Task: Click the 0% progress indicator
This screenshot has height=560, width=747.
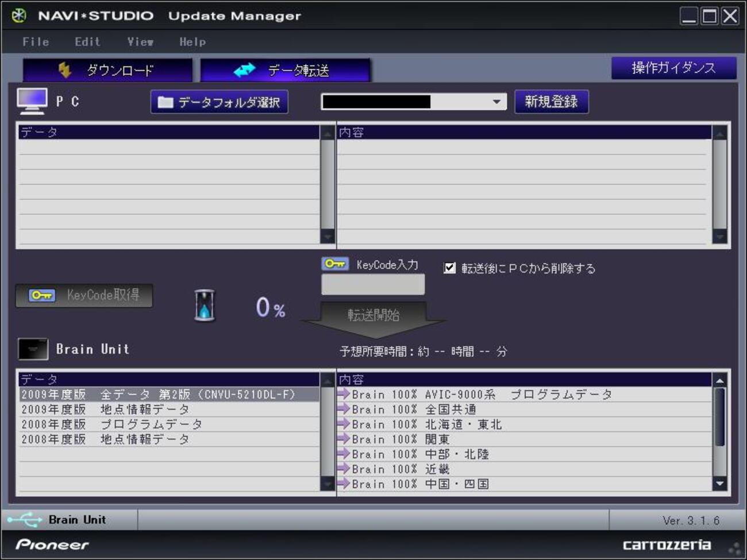Action: (x=271, y=307)
